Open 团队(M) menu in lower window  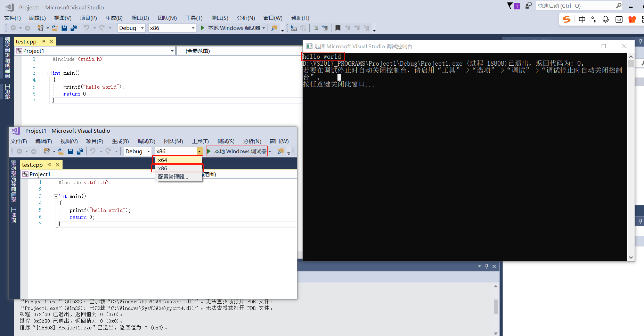coord(173,141)
